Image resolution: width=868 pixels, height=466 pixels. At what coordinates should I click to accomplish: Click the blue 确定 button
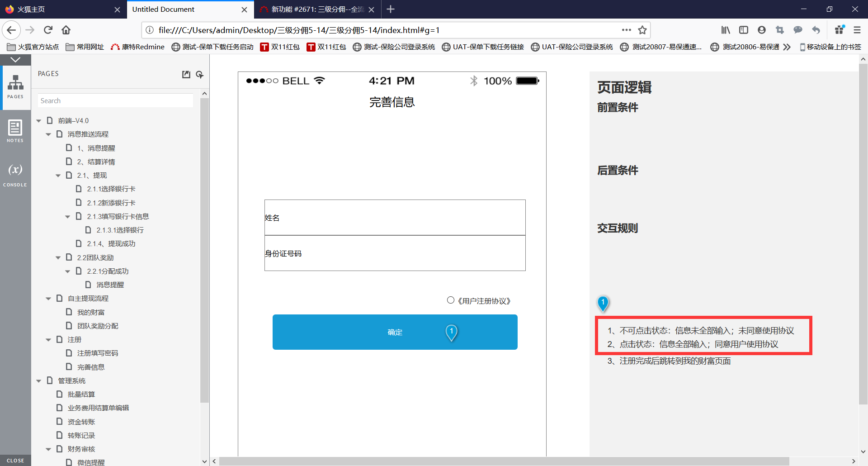395,332
